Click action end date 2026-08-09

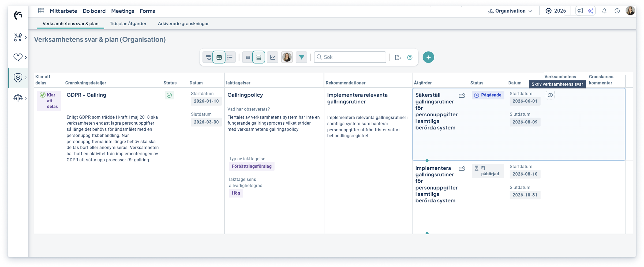525,122
